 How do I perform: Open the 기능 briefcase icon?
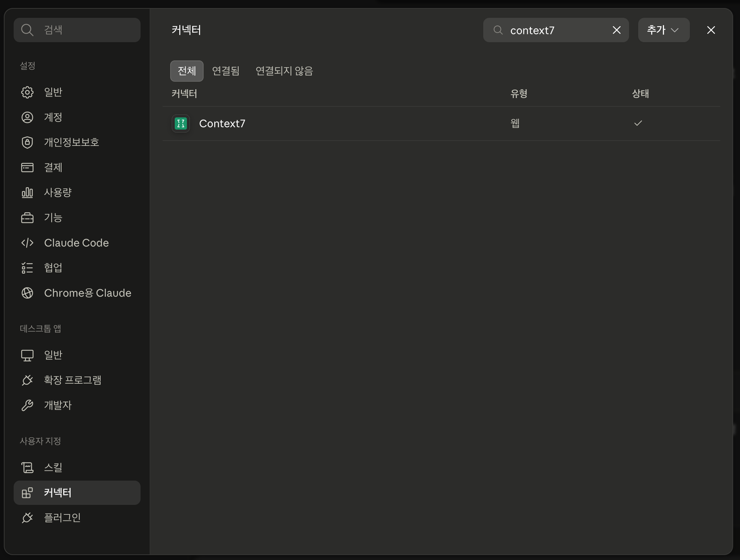[x=27, y=218]
